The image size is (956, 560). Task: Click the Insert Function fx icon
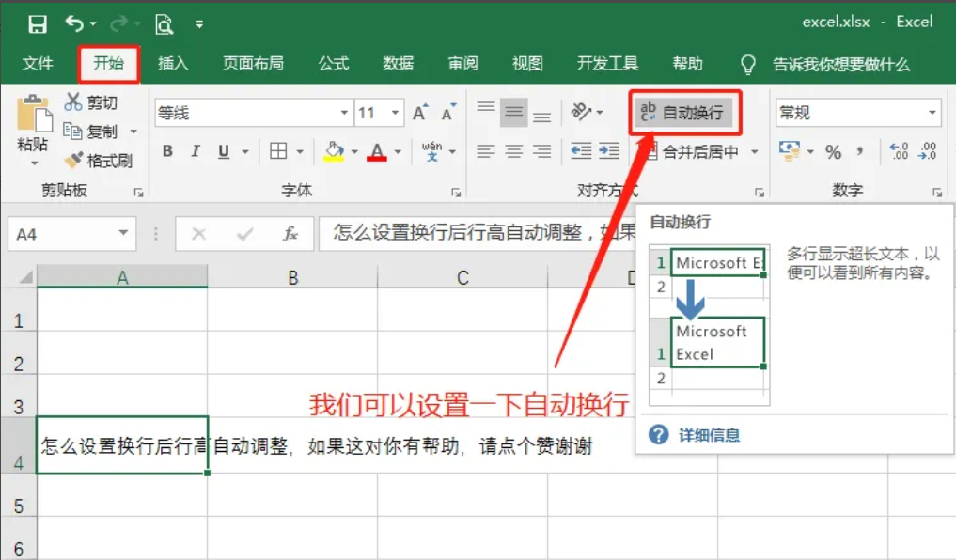[x=290, y=234]
